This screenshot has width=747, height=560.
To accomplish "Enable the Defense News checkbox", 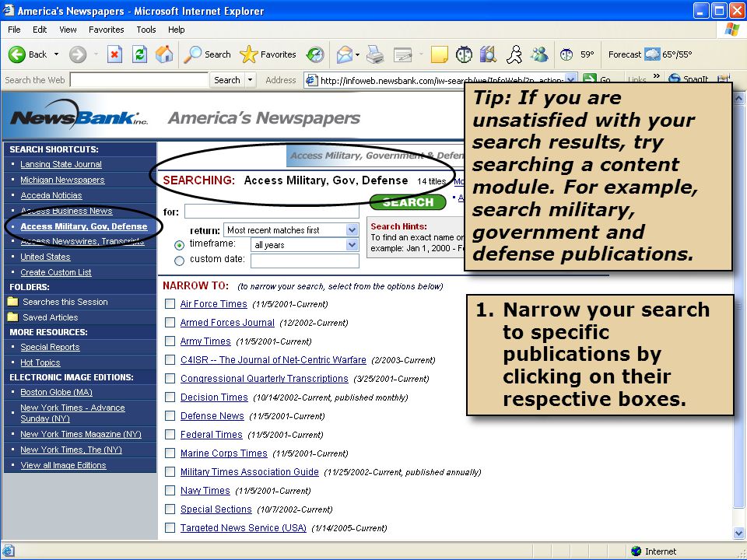I will [x=170, y=415].
